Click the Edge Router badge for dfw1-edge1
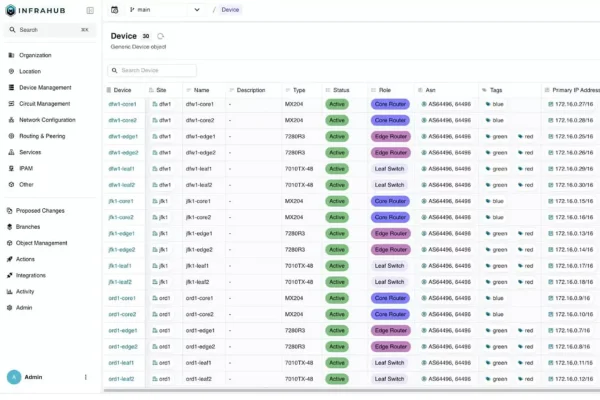 (x=391, y=136)
